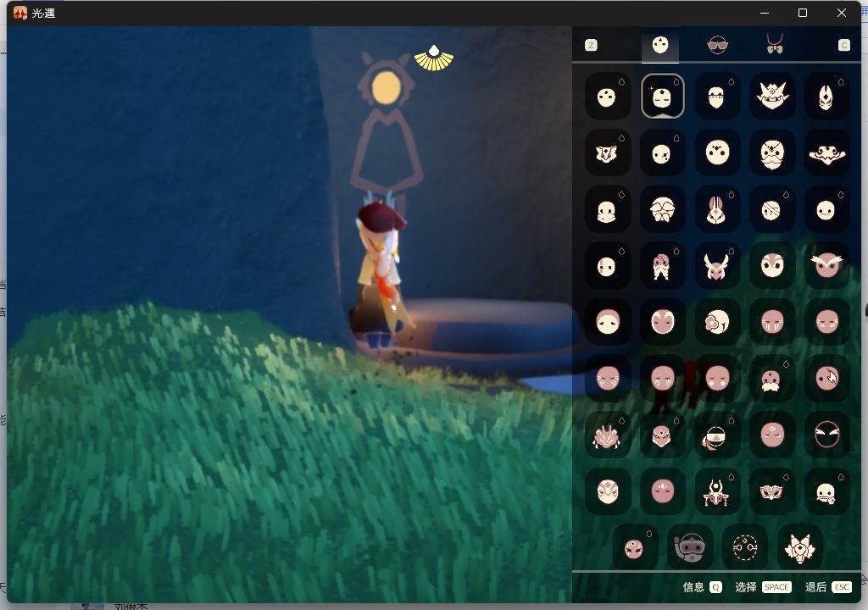This screenshot has width=868, height=610.
Task: Pick the pink mask with crescent moon marks
Action: point(662,491)
